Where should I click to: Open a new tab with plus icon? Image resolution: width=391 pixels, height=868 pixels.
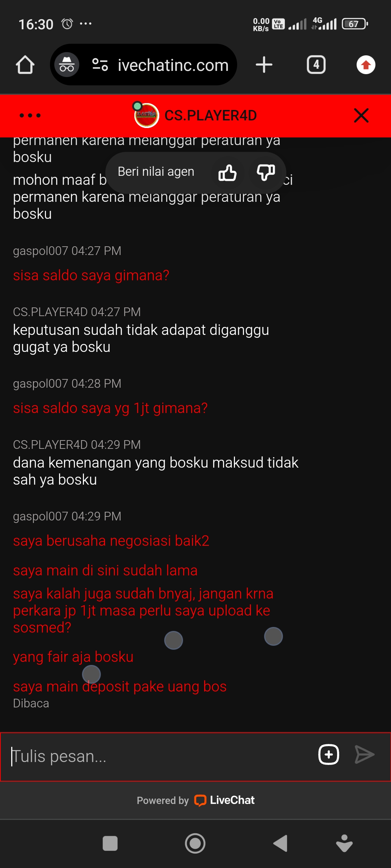point(264,65)
